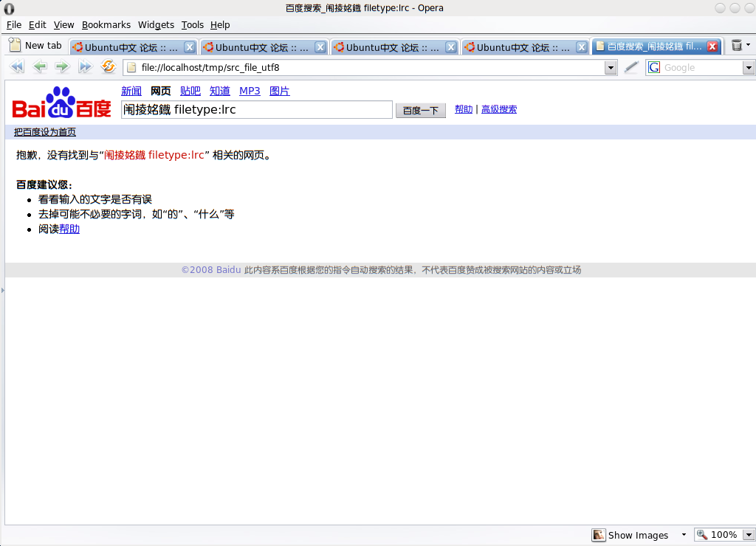The image size is (756, 546).
Task: Expand the address bar history dropdown
Action: click(x=611, y=67)
